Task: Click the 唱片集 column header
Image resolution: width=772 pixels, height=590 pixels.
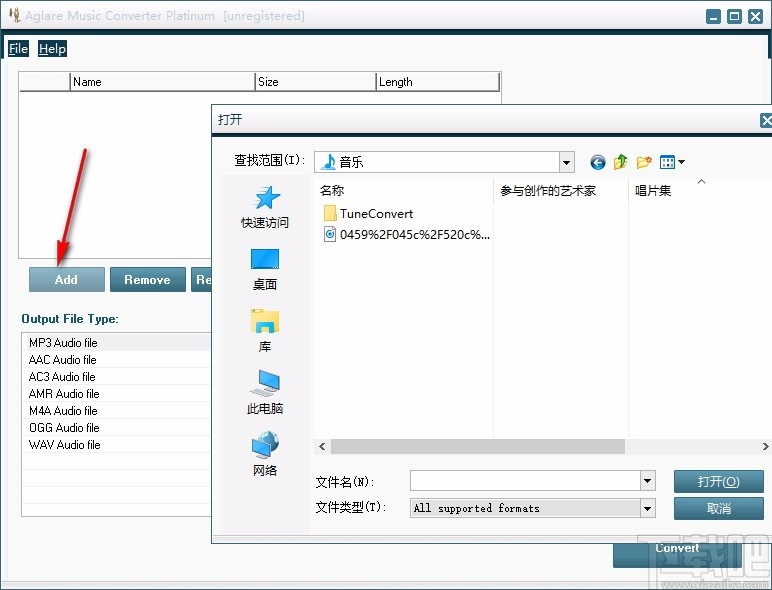Action: [x=700, y=191]
